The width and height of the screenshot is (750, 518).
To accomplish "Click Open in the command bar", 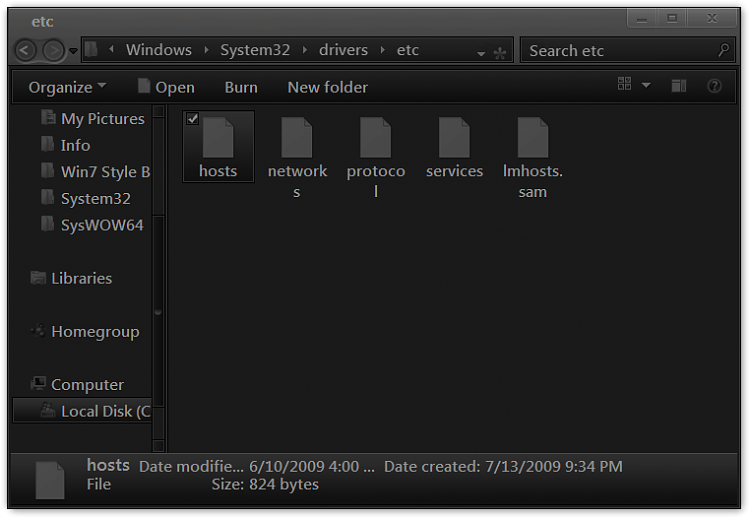I will coord(166,87).
